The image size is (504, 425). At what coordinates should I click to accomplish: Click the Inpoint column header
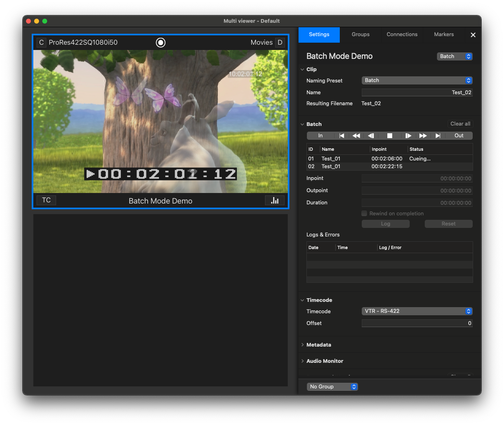pos(389,149)
